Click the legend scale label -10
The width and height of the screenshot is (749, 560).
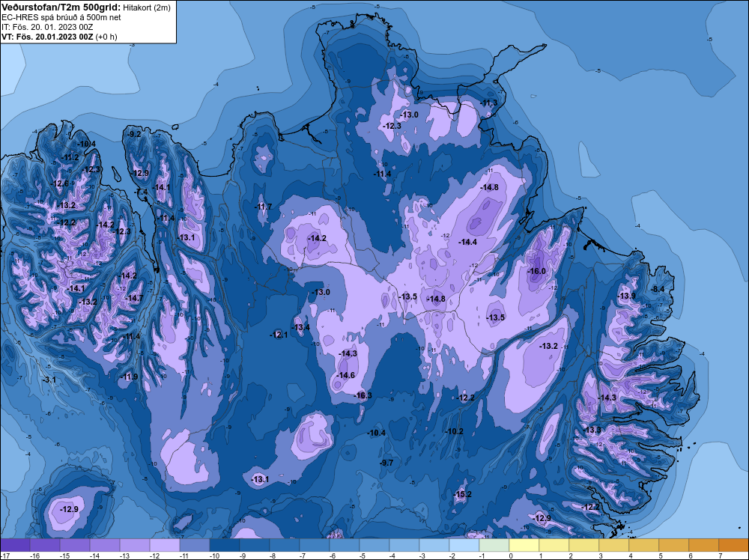pyautogui.click(x=214, y=556)
